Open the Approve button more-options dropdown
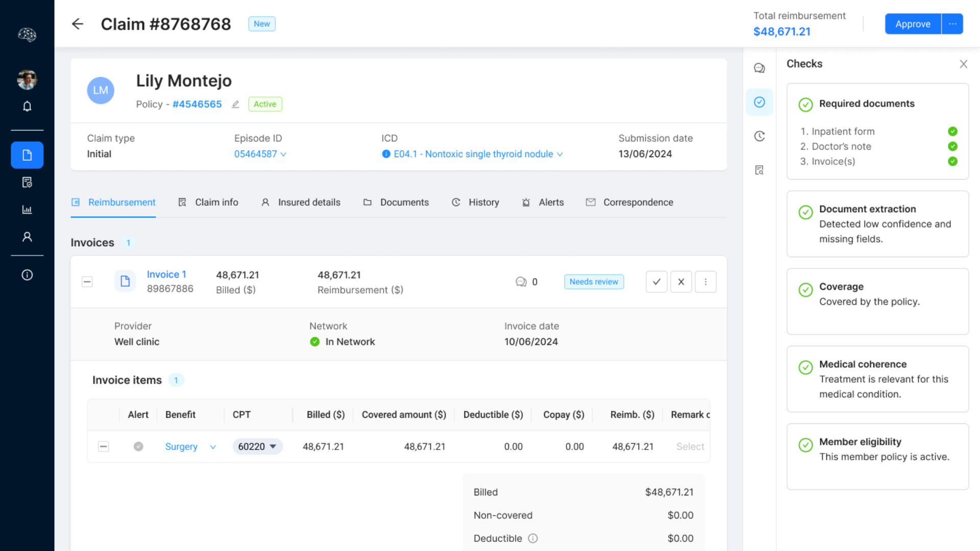Image resolution: width=980 pixels, height=551 pixels. [952, 24]
